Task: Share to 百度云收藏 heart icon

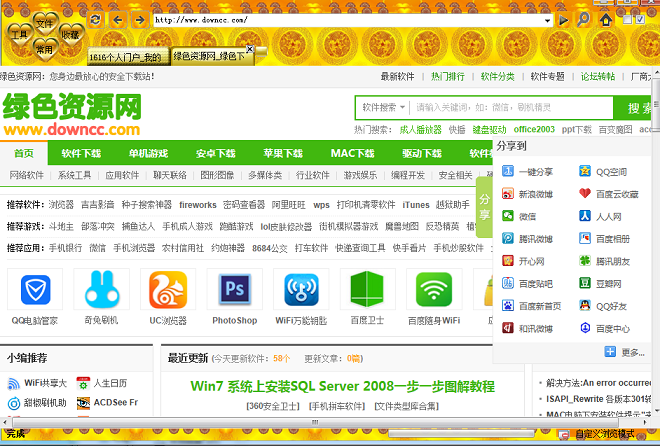Action: (585, 194)
